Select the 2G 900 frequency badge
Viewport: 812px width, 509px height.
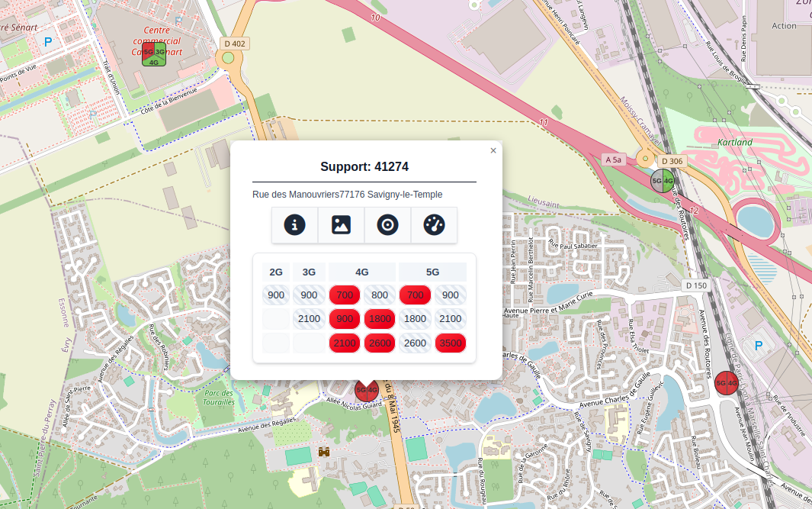click(276, 295)
